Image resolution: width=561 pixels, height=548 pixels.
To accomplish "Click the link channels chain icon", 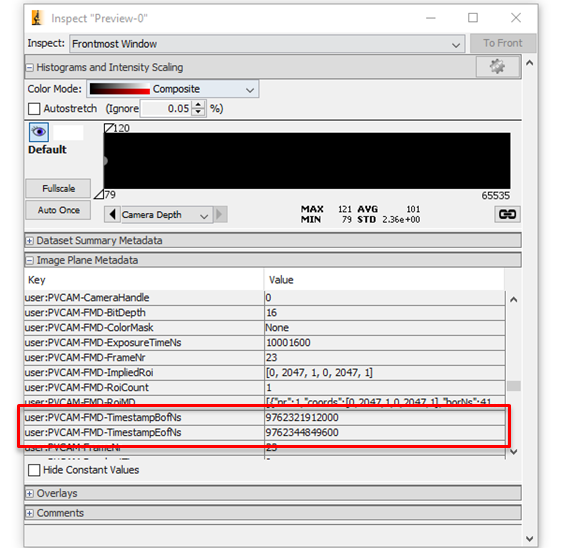I will (x=507, y=214).
